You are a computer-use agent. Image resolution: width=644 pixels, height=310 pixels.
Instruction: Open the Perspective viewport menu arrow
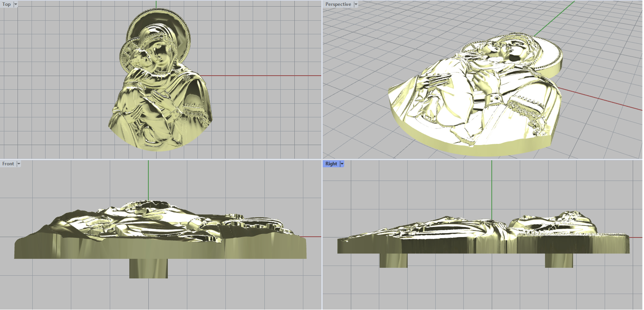tap(356, 4)
